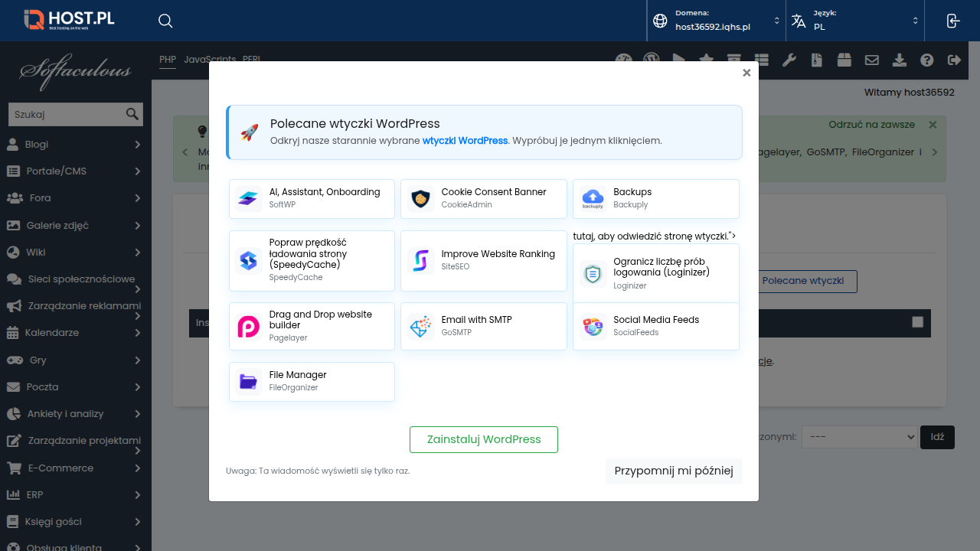Click the Polecane wtyczki button
This screenshot has height=551, width=980.
tap(803, 281)
